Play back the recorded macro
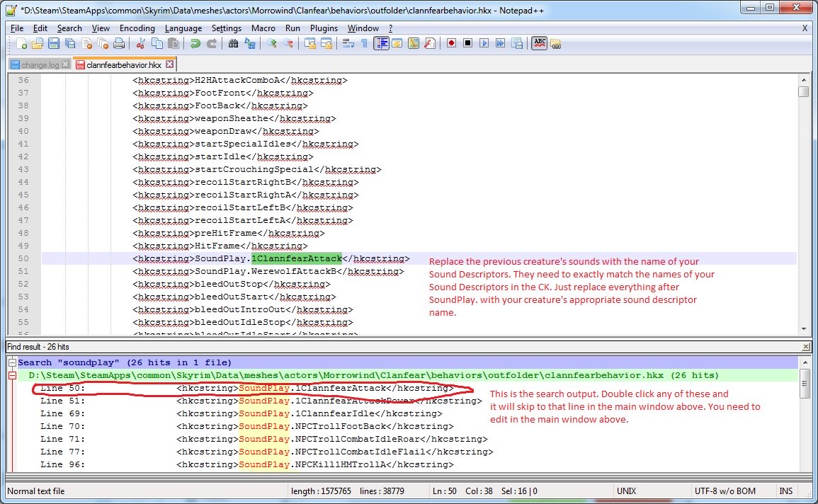 (484, 44)
